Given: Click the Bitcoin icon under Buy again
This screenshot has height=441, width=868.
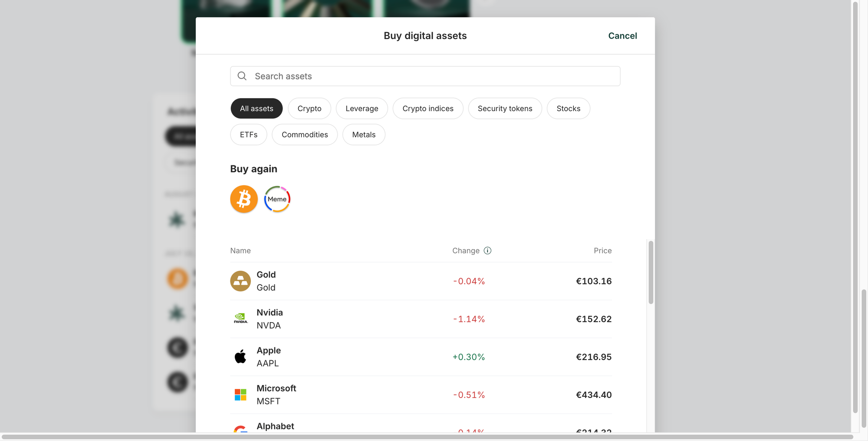Looking at the screenshot, I should coord(243,199).
